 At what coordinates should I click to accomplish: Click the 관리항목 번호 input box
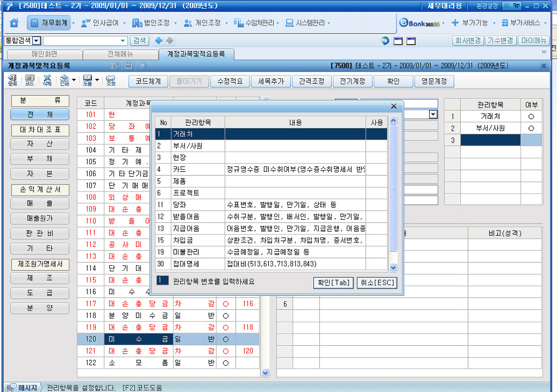pos(162,281)
